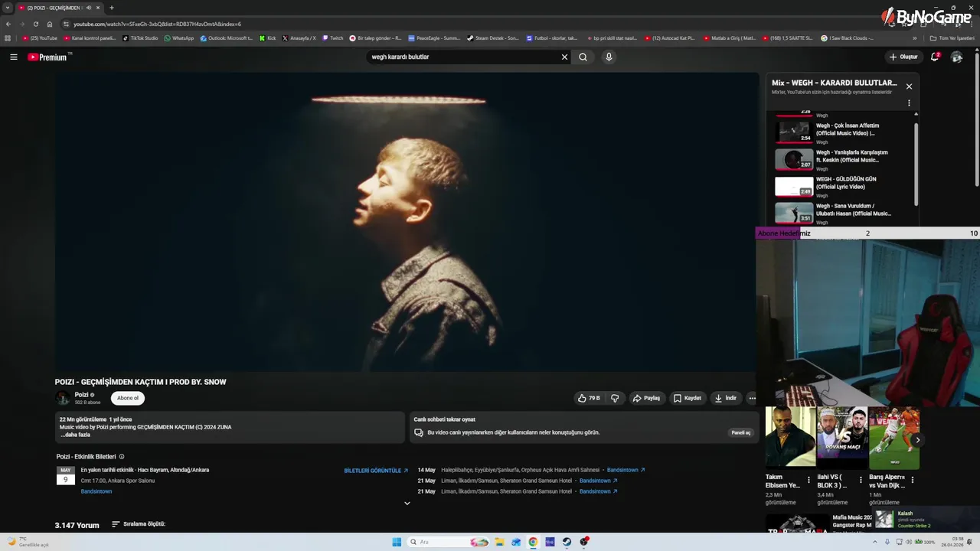Screen dimensions: 980x551
Task: Expand event list with chevron down
Action: [x=407, y=504]
